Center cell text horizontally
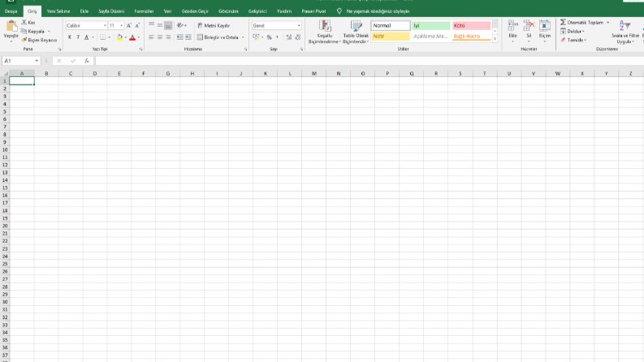Image resolution: width=644 pixels, height=362 pixels. (160, 37)
